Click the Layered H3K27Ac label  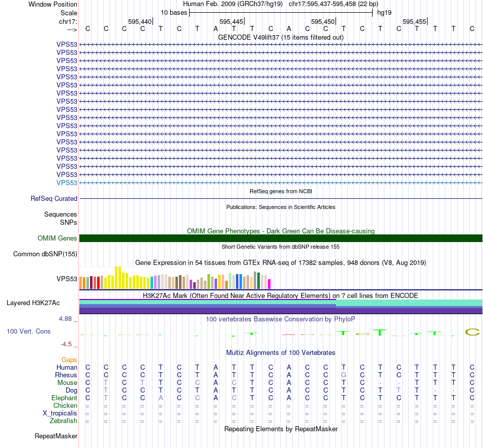coord(33,303)
